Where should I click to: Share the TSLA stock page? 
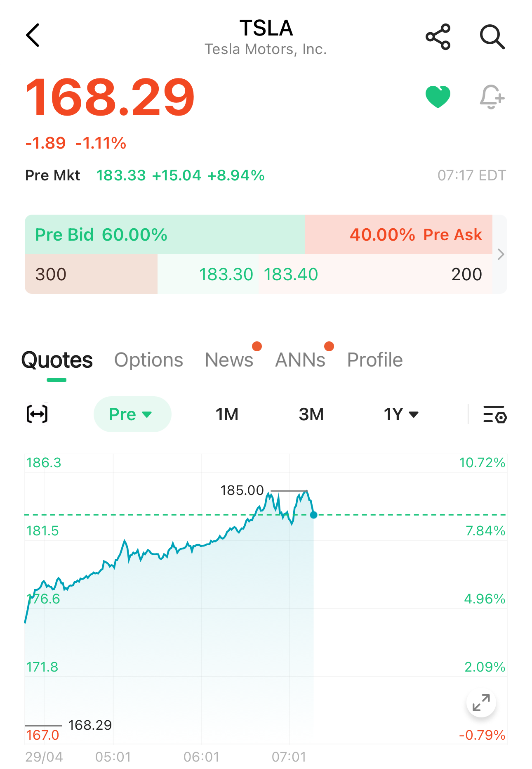(438, 37)
